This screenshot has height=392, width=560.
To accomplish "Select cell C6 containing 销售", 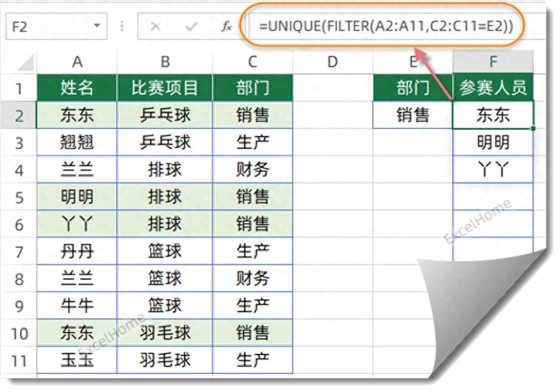I will [253, 224].
